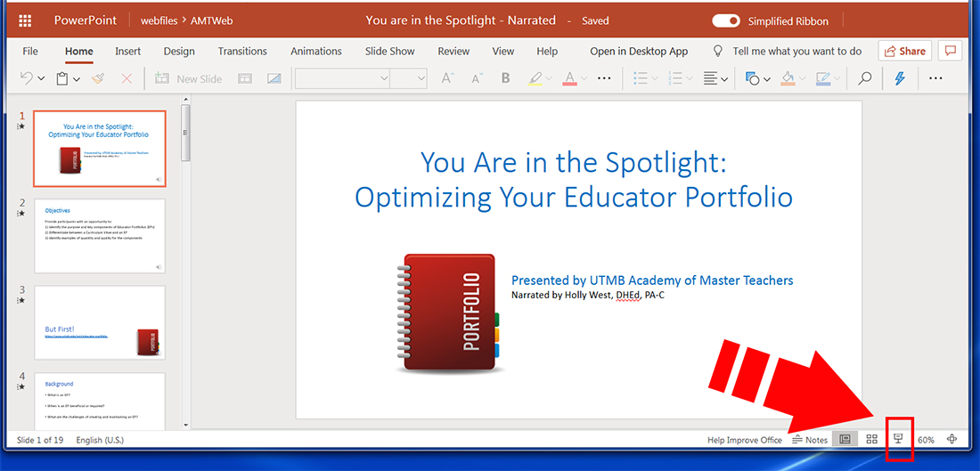980x471 pixels.
Task: Click the Fit to Window icon
Action: pos(952,439)
